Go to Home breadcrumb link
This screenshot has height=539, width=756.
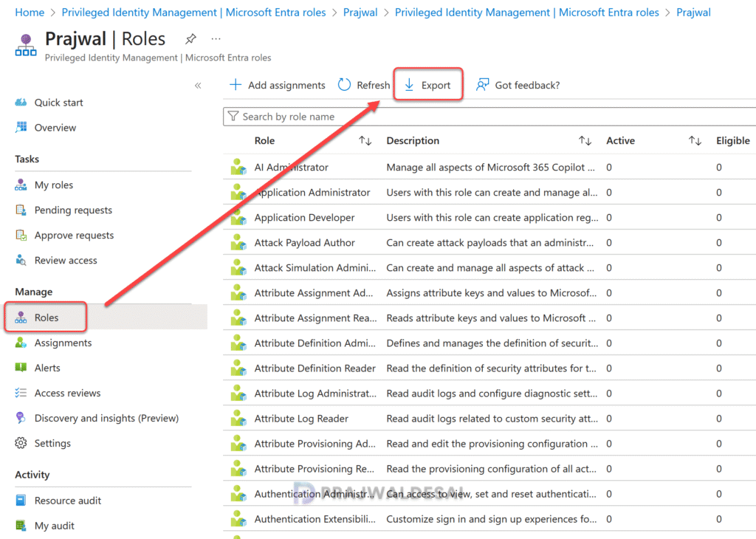(30, 12)
